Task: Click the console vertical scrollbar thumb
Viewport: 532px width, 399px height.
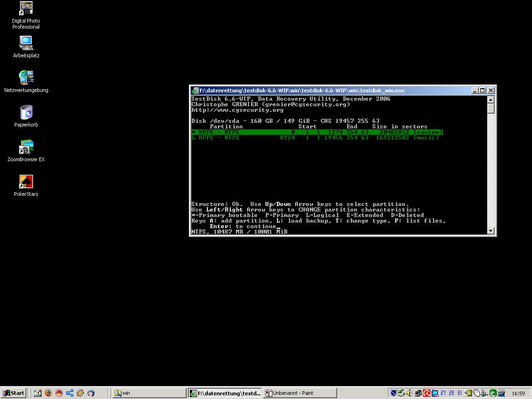Action: point(490,109)
